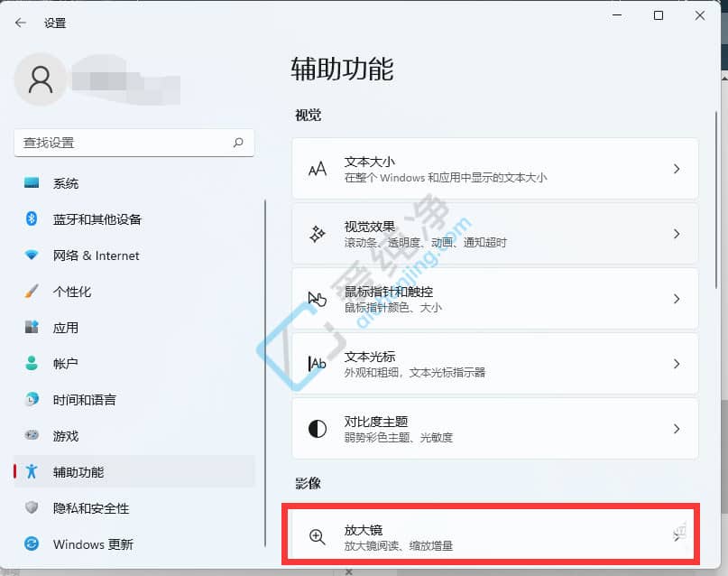This screenshot has width=728, height=576.
Task: Open 鼠标指针和触控 via its chevron
Action: click(677, 299)
